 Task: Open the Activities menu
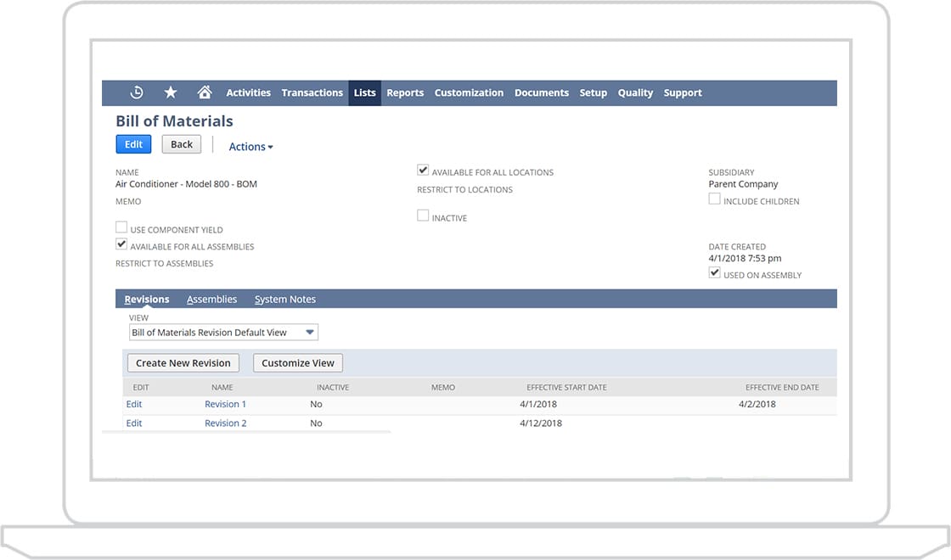pyautogui.click(x=248, y=92)
